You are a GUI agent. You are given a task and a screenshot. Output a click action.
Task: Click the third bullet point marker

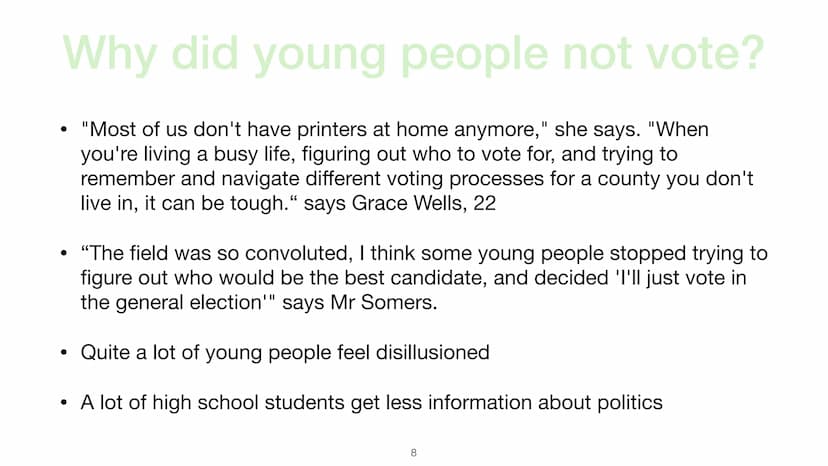click(x=64, y=352)
